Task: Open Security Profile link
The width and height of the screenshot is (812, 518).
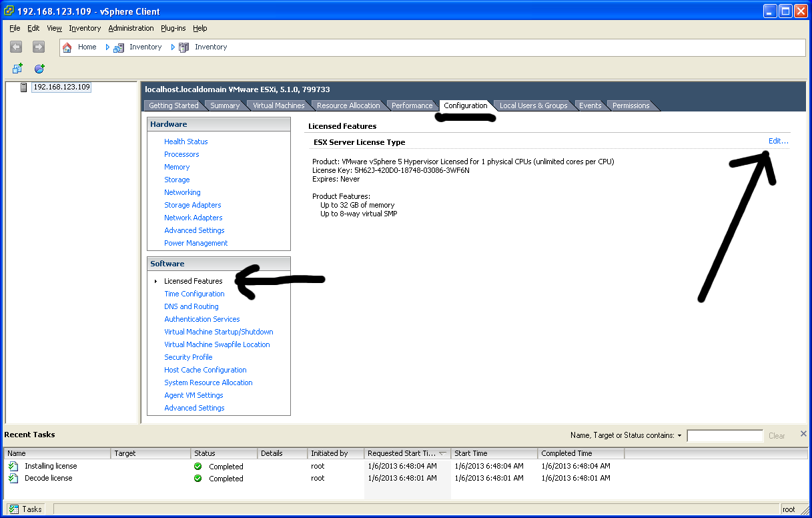Action: pyautogui.click(x=188, y=357)
